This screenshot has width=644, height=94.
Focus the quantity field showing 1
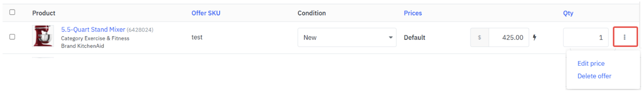586,37
